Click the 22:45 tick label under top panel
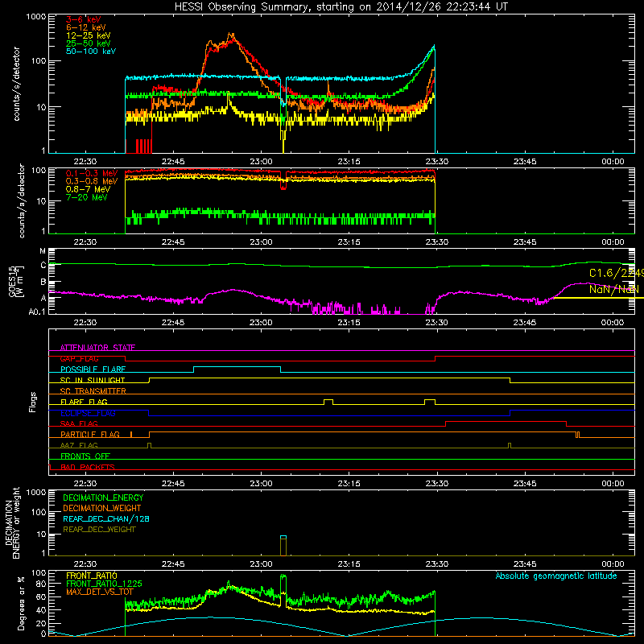 coord(173,162)
